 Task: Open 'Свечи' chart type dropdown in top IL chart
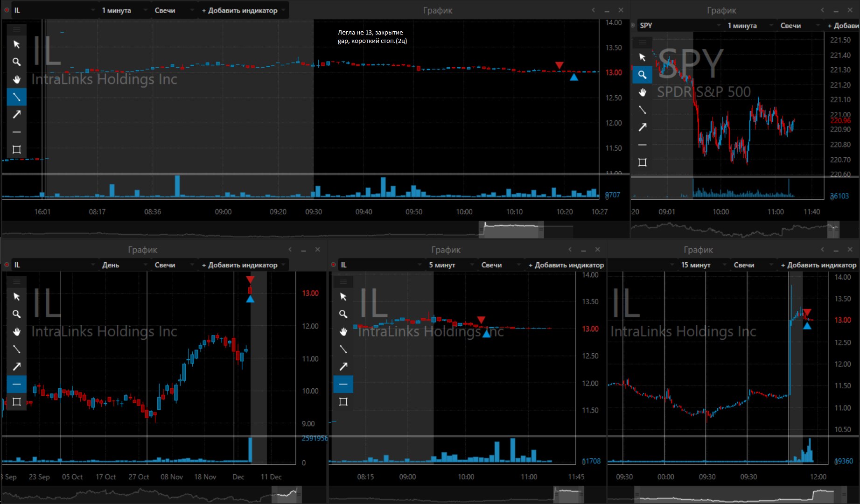174,10
